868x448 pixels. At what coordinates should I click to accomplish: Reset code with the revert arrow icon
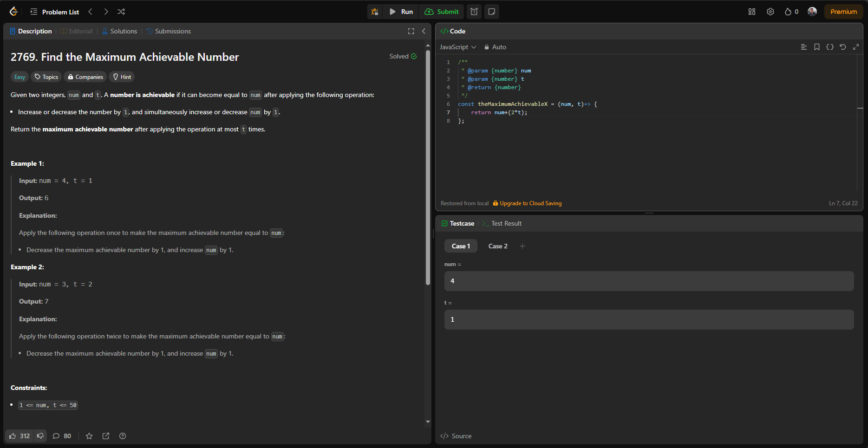[x=843, y=47]
